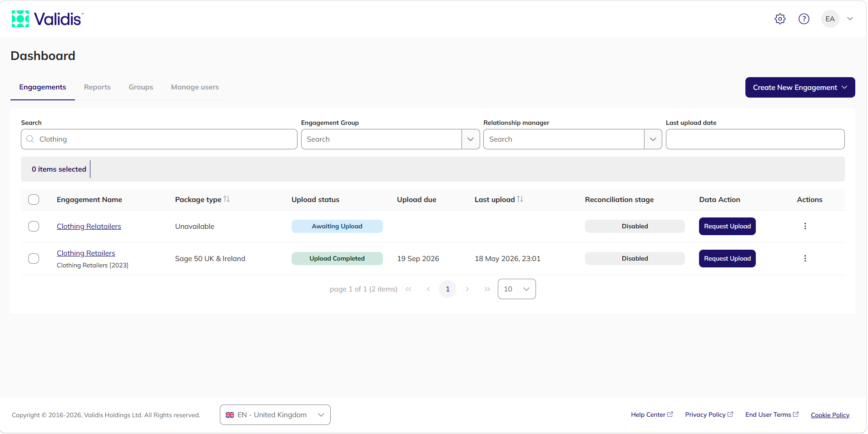Go to next page arrow
The width and height of the screenshot is (868, 434).
click(467, 289)
